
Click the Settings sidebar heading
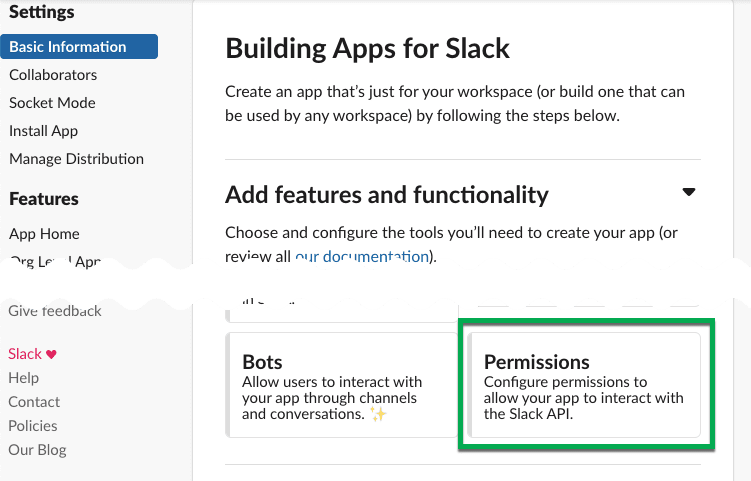click(42, 11)
